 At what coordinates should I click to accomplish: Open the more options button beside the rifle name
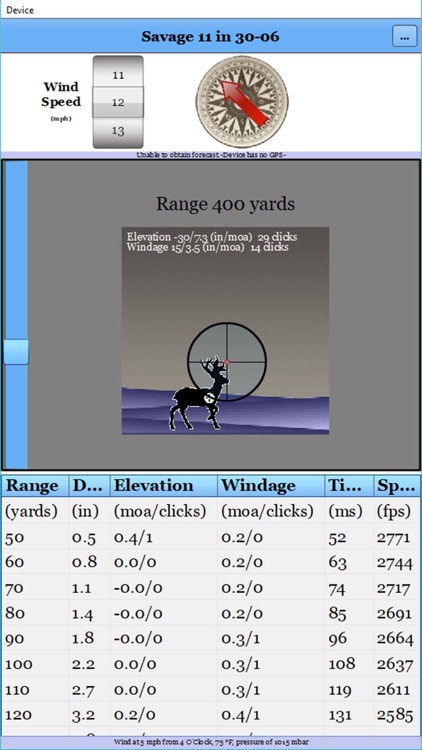(404, 36)
